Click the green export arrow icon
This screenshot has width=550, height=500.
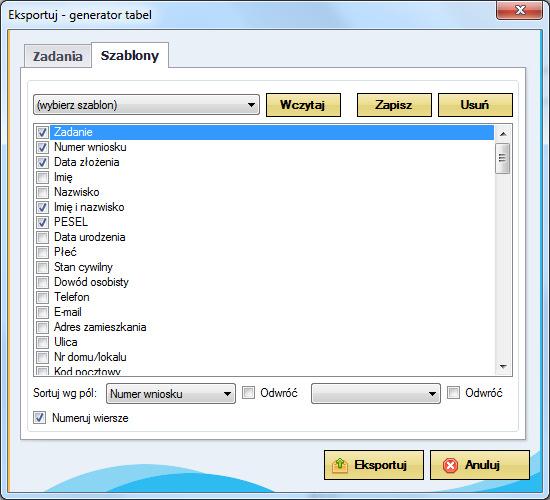pyautogui.click(x=340, y=465)
